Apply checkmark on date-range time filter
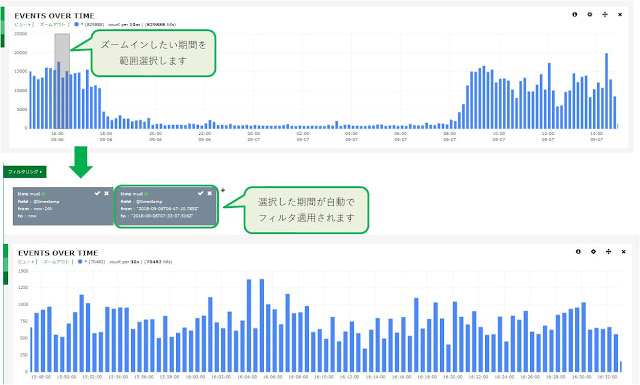This screenshot has height=385, width=640. [x=200, y=194]
